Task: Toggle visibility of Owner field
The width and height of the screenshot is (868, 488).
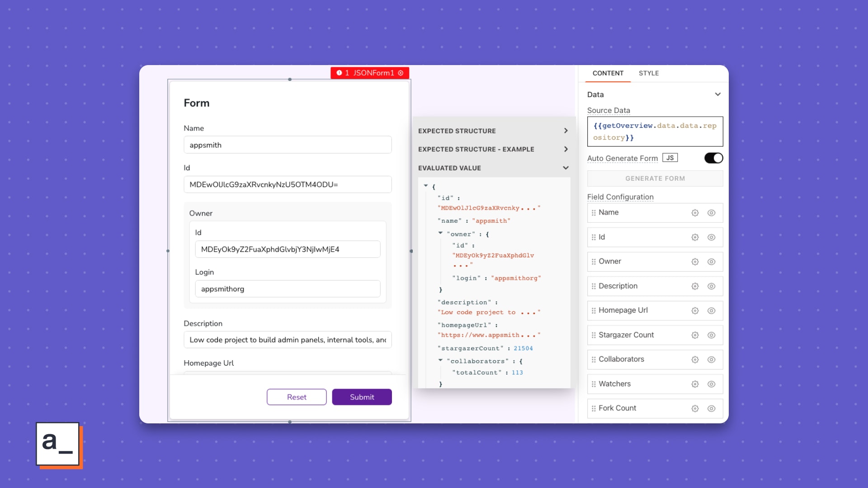Action: point(711,262)
